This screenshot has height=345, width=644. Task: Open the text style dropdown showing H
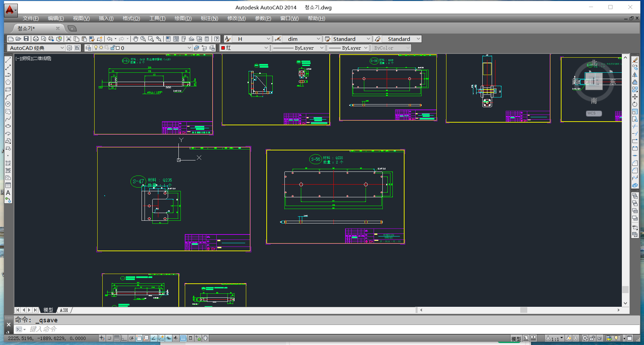(x=252, y=39)
